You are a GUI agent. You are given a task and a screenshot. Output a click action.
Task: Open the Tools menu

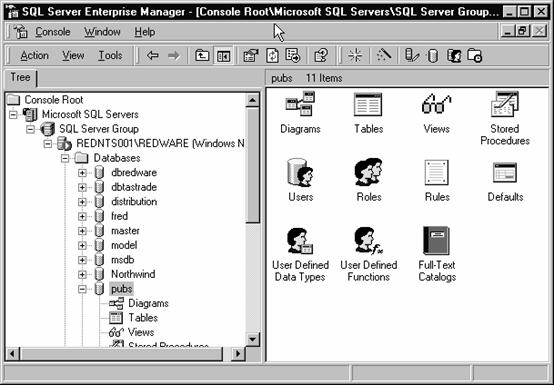click(x=110, y=55)
